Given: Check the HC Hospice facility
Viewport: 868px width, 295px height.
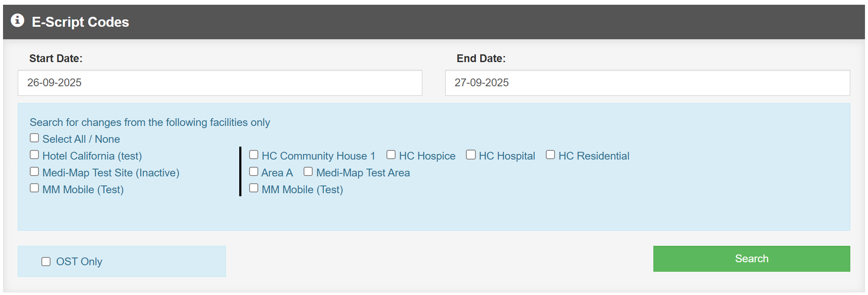Looking at the screenshot, I should click(x=391, y=154).
